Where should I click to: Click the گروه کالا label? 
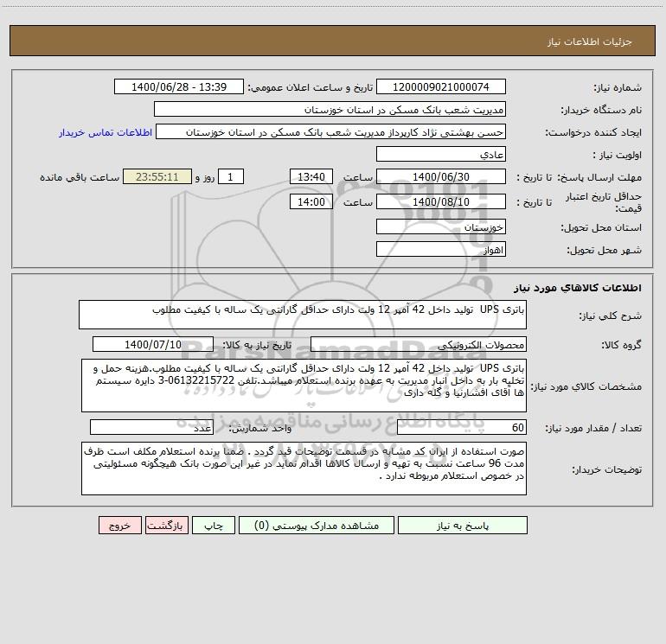coord(621,346)
